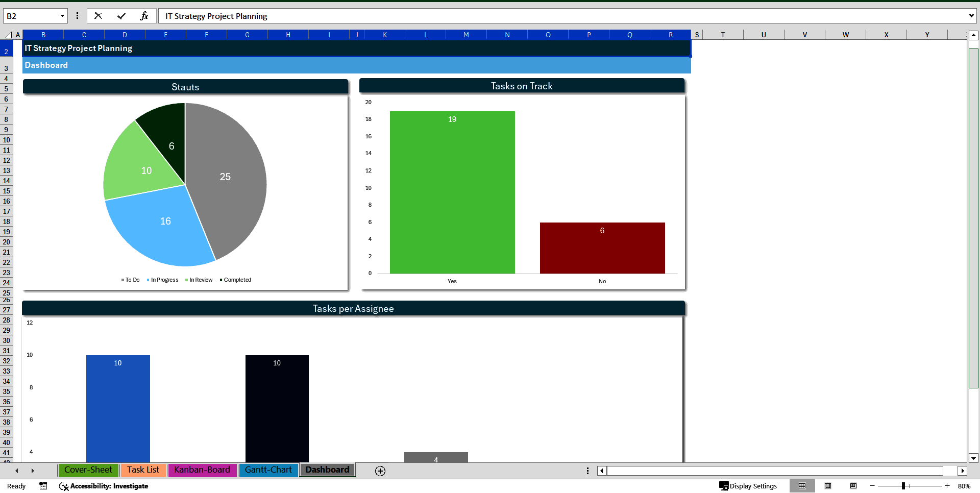The image size is (980, 493).
Task: Click the Insert Function (fx) icon
Action: click(144, 16)
